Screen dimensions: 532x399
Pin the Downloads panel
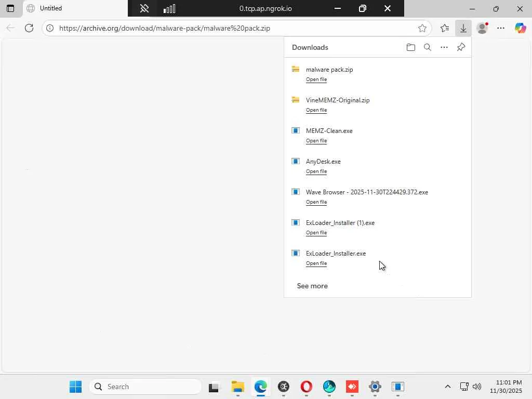click(461, 47)
